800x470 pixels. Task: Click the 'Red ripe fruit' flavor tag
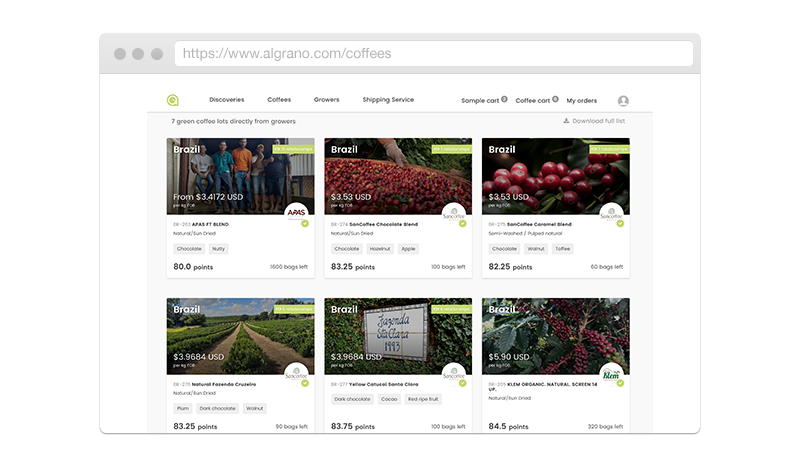click(x=423, y=399)
